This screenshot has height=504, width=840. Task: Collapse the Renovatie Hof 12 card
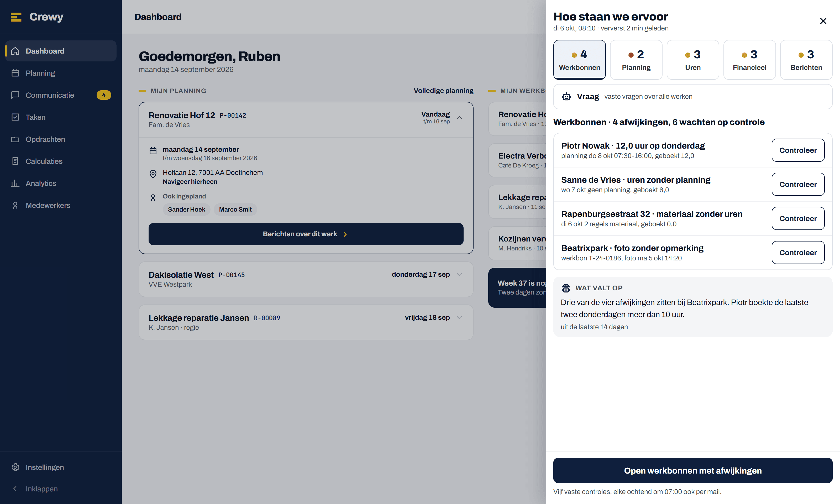pyautogui.click(x=459, y=118)
